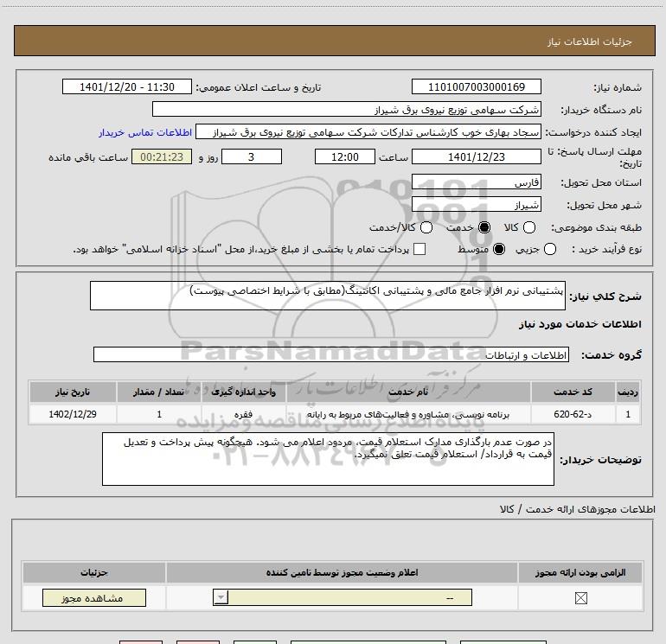Viewport: 666px width, 644px height.
Task: Click the الزامی بودن ارائه مجوز header
Action: tap(580, 572)
